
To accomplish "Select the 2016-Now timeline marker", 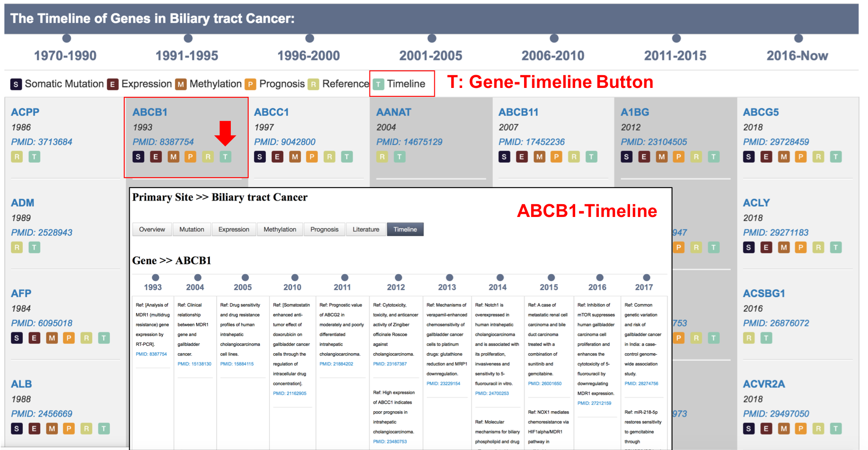I will [x=798, y=39].
